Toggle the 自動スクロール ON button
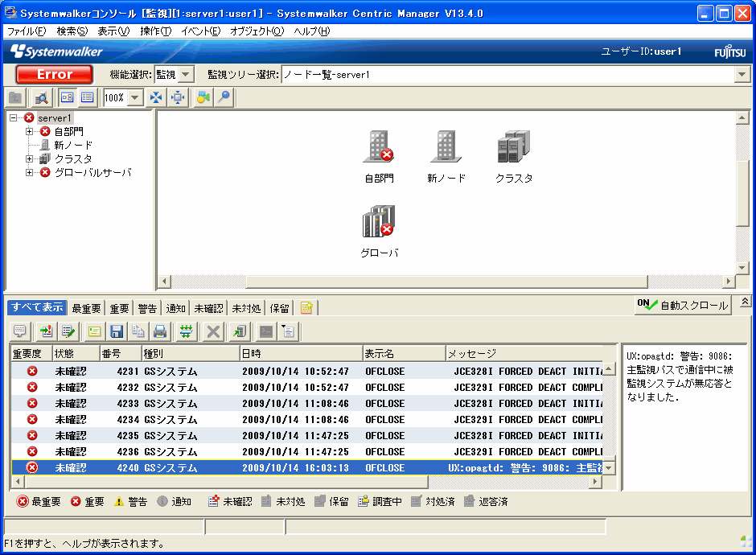The height and width of the screenshot is (555, 756). [x=683, y=305]
